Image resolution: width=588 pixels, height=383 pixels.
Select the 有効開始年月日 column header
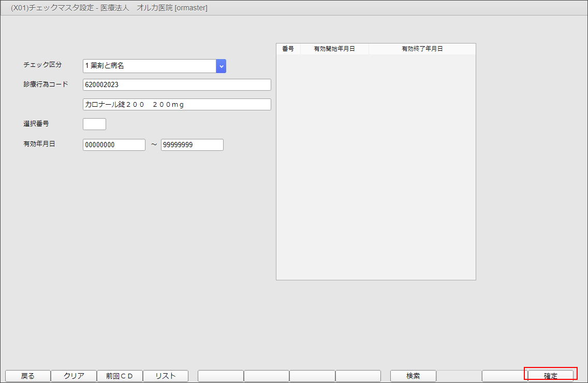coord(334,49)
